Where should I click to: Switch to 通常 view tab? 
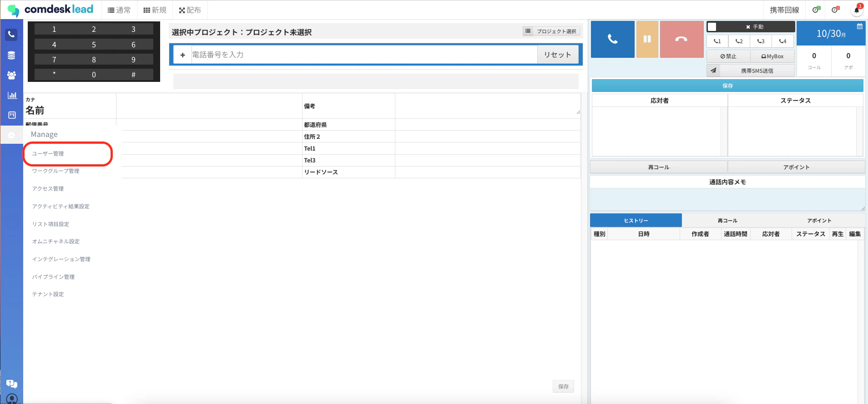click(x=119, y=10)
